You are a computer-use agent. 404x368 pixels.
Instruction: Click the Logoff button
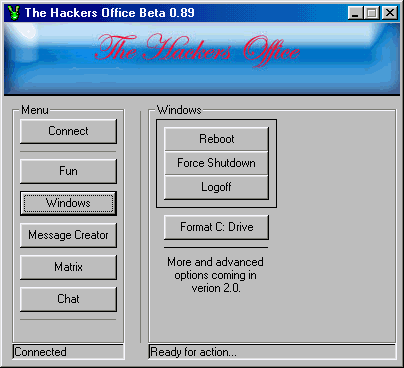pyautogui.click(x=216, y=187)
